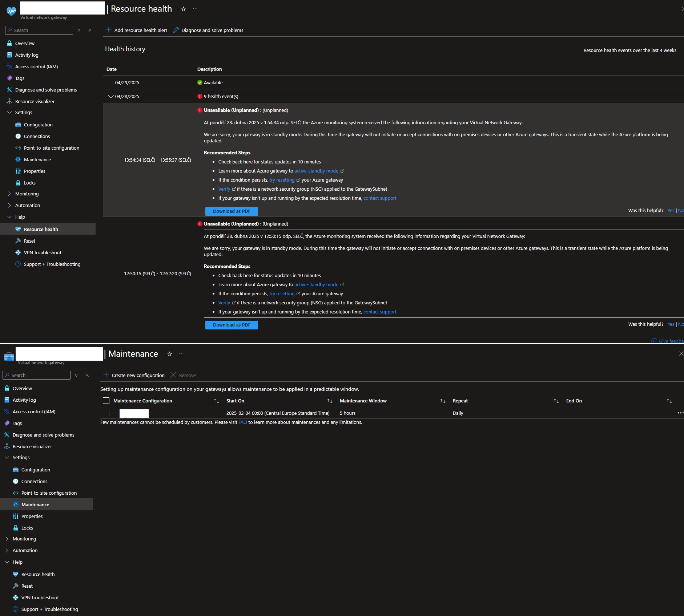This screenshot has height=616, width=684.
Task: Click the favorite star next to Maintenance title
Action: coord(170,354)
